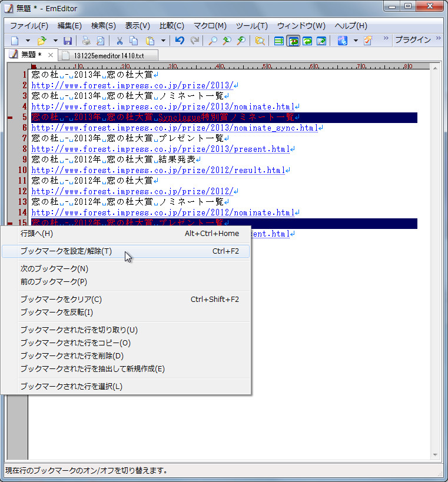The width and height of the screenshot is (448, 482).
Task: Select 次のブックマーク(N)
Action: tap(126, 269)
